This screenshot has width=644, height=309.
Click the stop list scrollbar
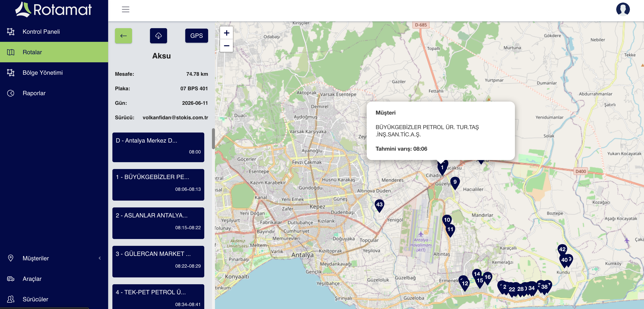point(213,138)
